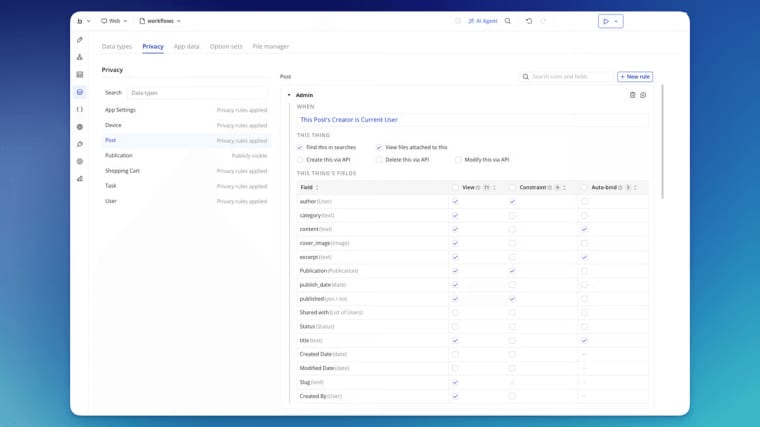Click the Bubble logo menu icon
760x427 pixels.
point(79,21)
